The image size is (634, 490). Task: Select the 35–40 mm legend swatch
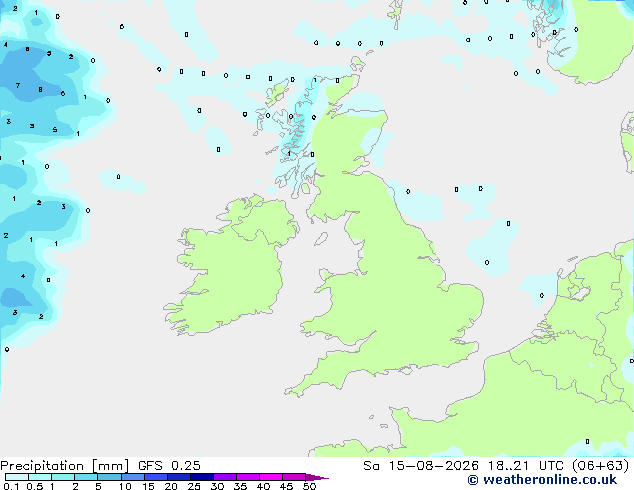tap(248, 477)
